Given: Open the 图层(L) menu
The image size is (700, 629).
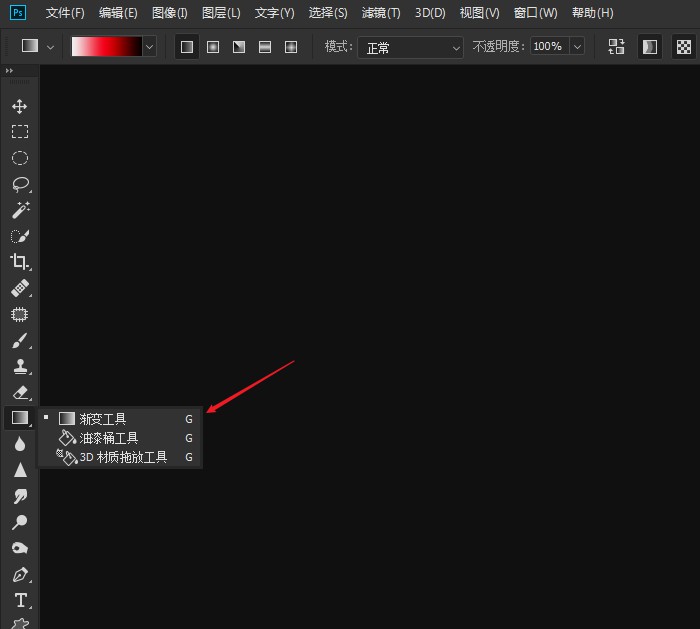Looking at the screenshot, I should click(x=221, y=13).
